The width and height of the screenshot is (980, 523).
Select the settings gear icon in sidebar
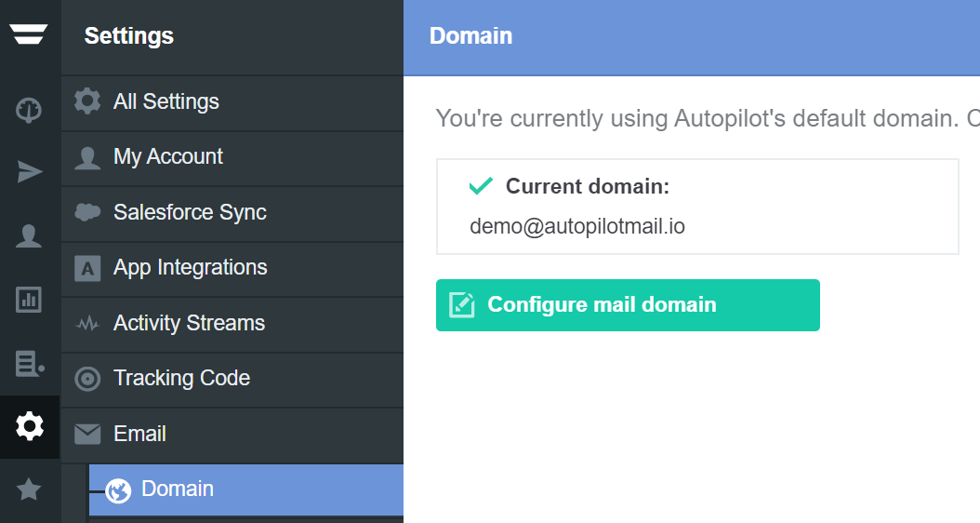pyautogui.click(x=30, y=426)
